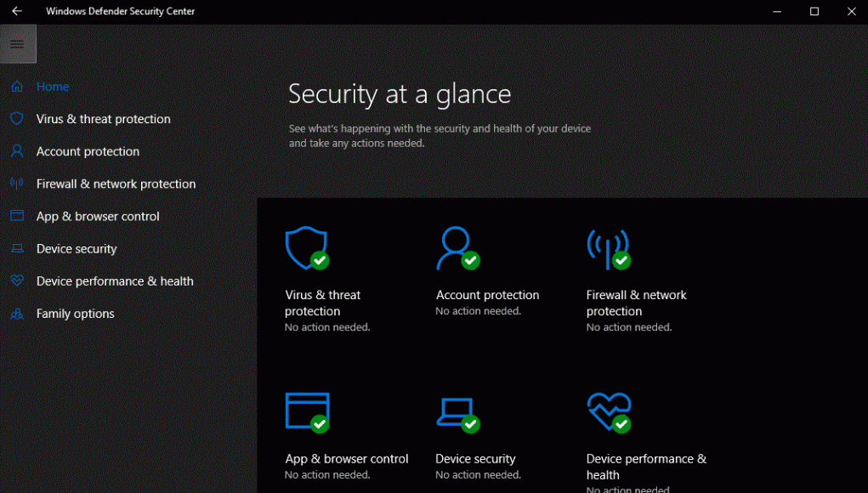Go back using the back arrow
This screenshot has height=493, width=868.
pyautogui.click(x=17, y=11)
